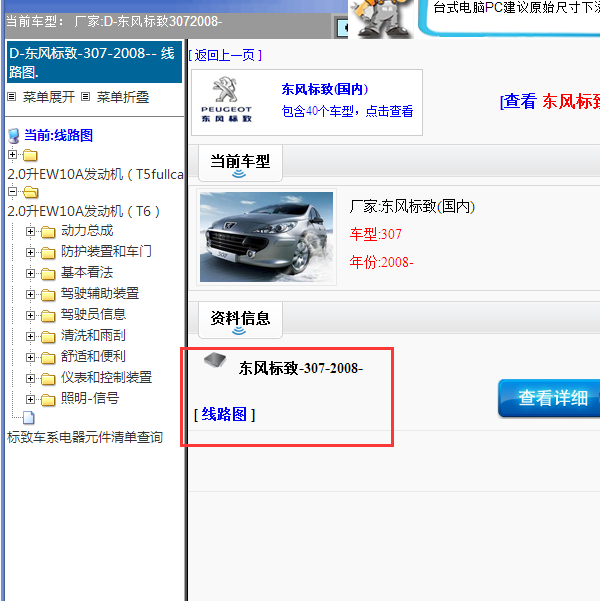The height and width of the screenshot is (601, 600).
Task: Open the 东风标致(国内) brand link
Action: click(325, 89)
